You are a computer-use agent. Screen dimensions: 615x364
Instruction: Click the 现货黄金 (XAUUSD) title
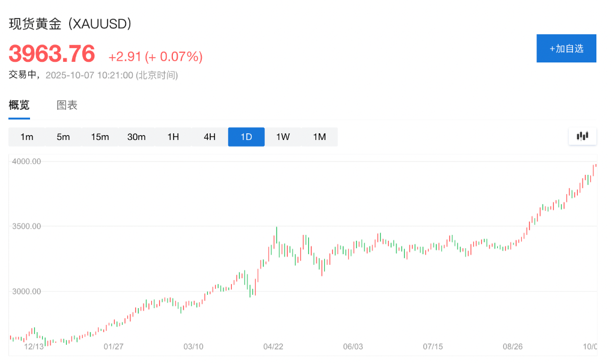point(70,24)
